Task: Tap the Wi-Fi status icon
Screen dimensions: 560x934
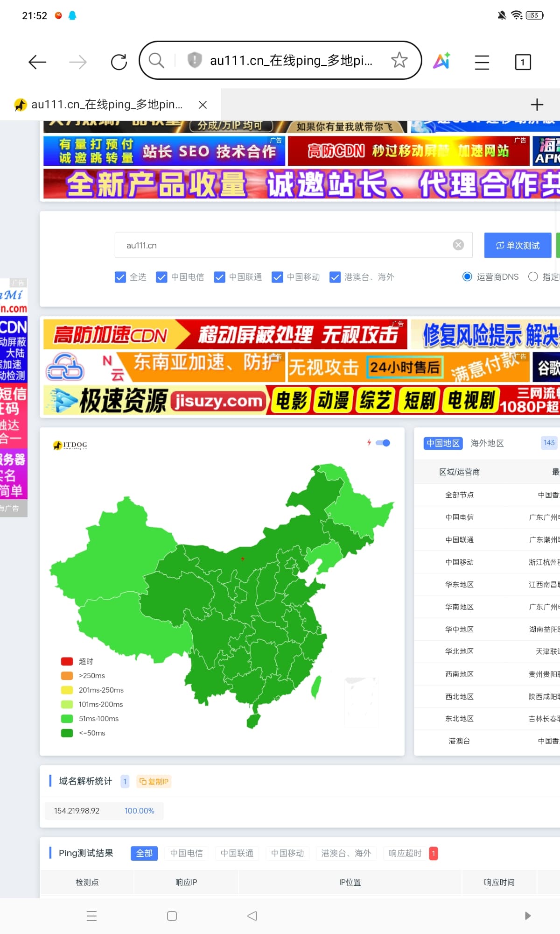Action: (517, 15)
